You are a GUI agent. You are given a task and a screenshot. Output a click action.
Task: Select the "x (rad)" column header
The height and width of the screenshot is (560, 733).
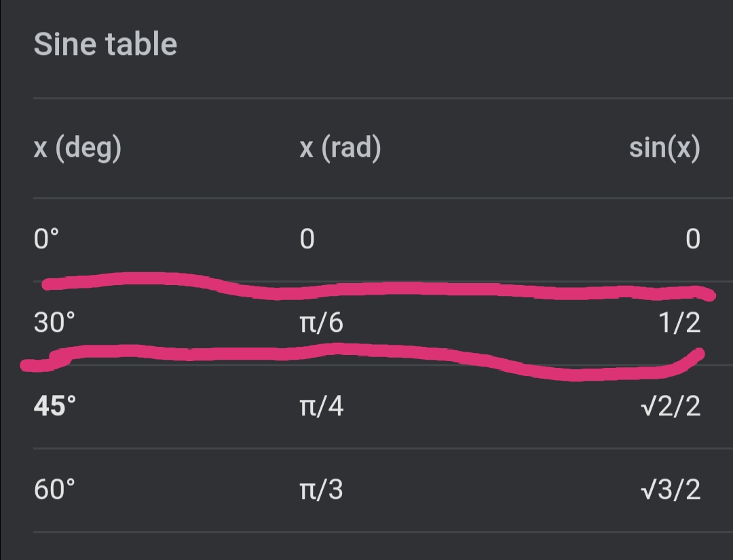click(x=340, y=149)
